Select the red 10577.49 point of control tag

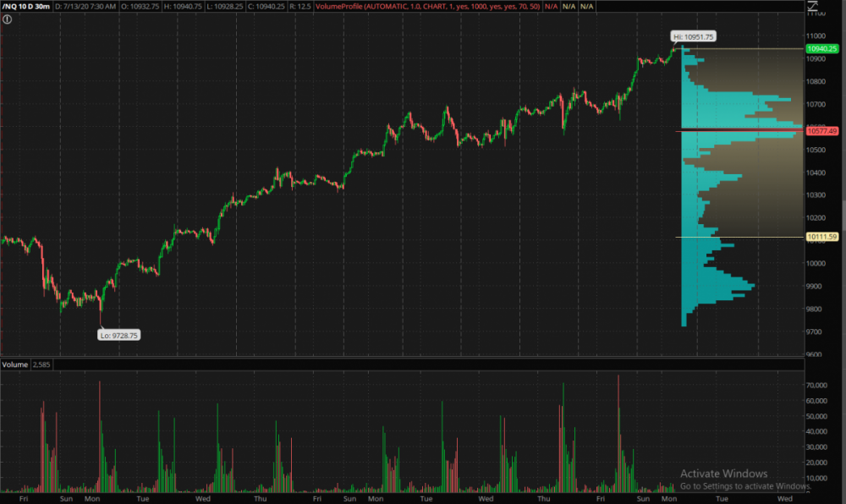pos(821,130)
